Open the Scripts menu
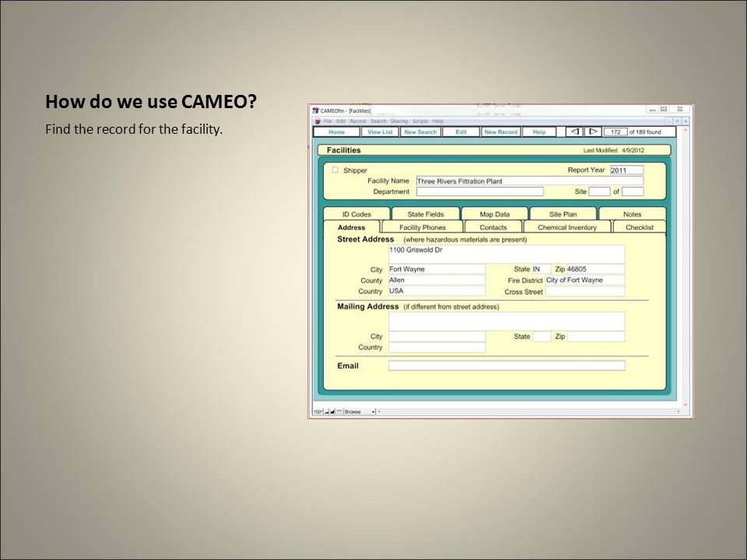This screenshot has width=747, height=560. tap(420, 121)
